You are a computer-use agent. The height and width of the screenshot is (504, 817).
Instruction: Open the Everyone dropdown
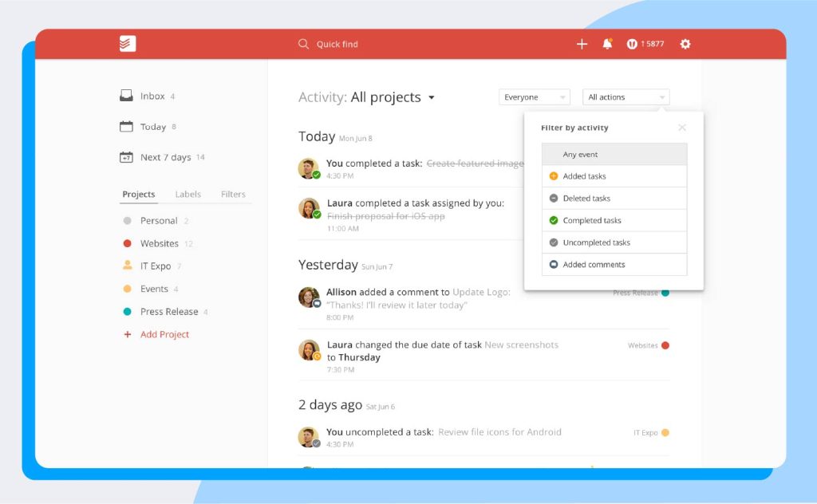(x=535, y=96)
